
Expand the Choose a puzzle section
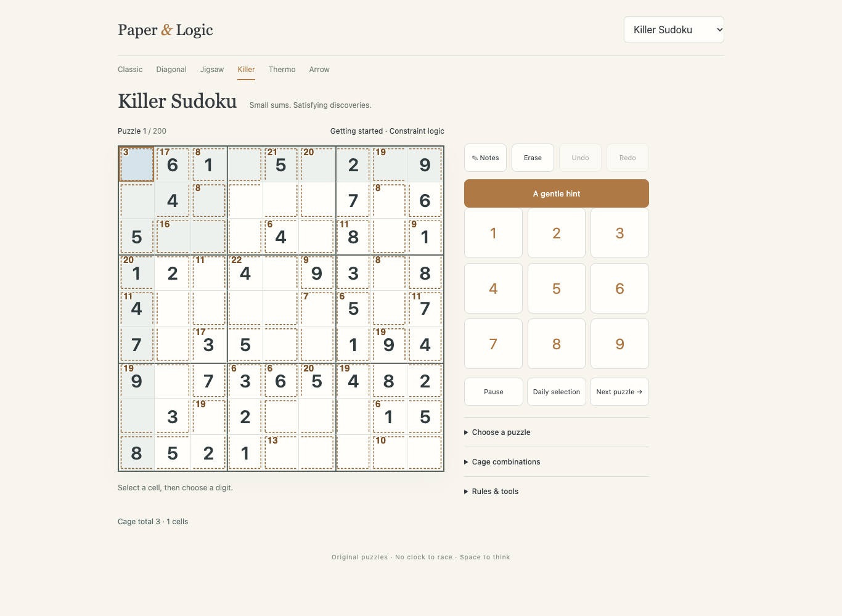(557, 432)
